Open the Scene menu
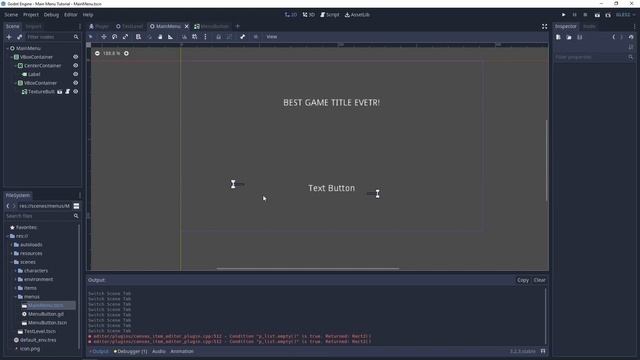 (11, 15)
